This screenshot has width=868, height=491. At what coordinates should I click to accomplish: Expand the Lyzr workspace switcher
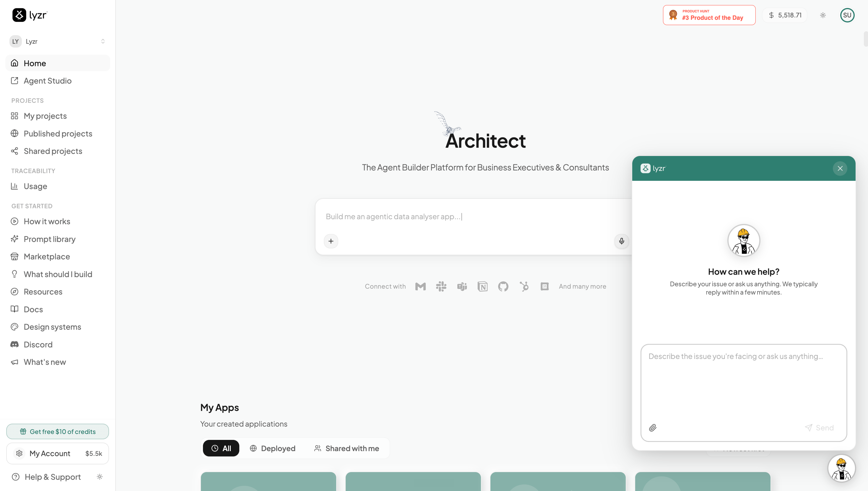pyautogui.click(x=58, y=41)
